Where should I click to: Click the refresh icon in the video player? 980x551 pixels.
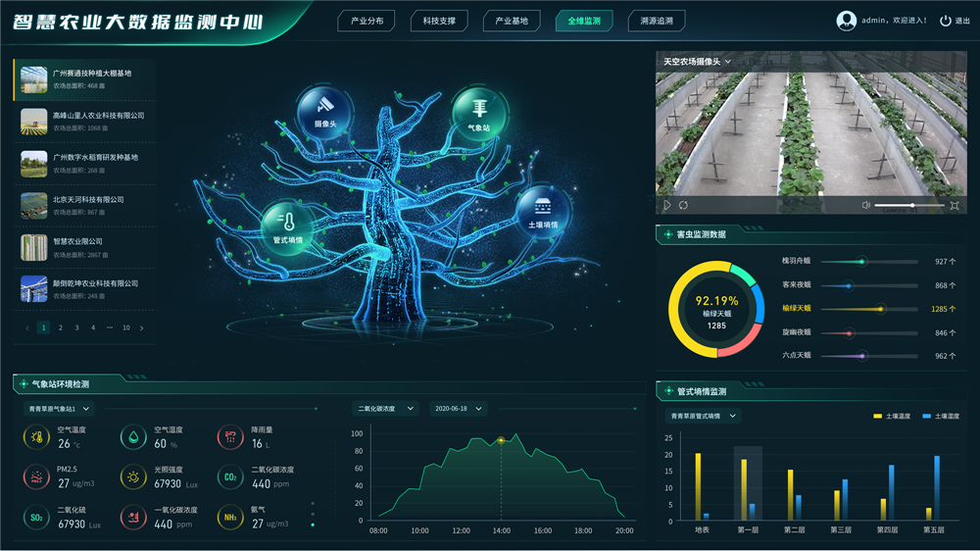click(x=683, y=205)
